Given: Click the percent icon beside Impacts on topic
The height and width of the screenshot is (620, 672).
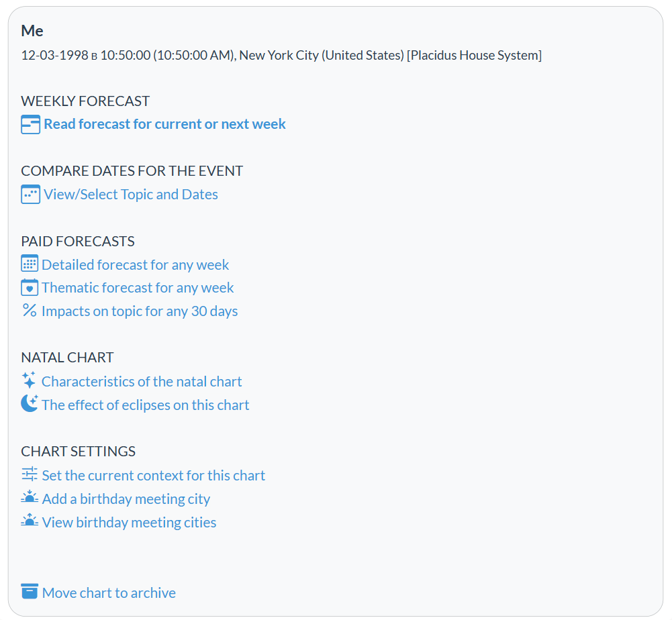Looking at the screenshot, I should tap(30, 310).
